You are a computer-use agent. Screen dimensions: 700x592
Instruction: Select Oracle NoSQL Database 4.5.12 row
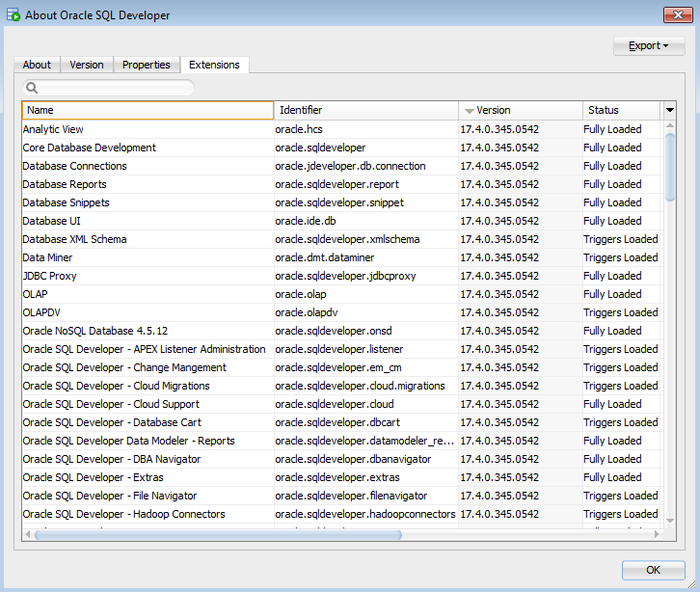(x=341, y=331)
